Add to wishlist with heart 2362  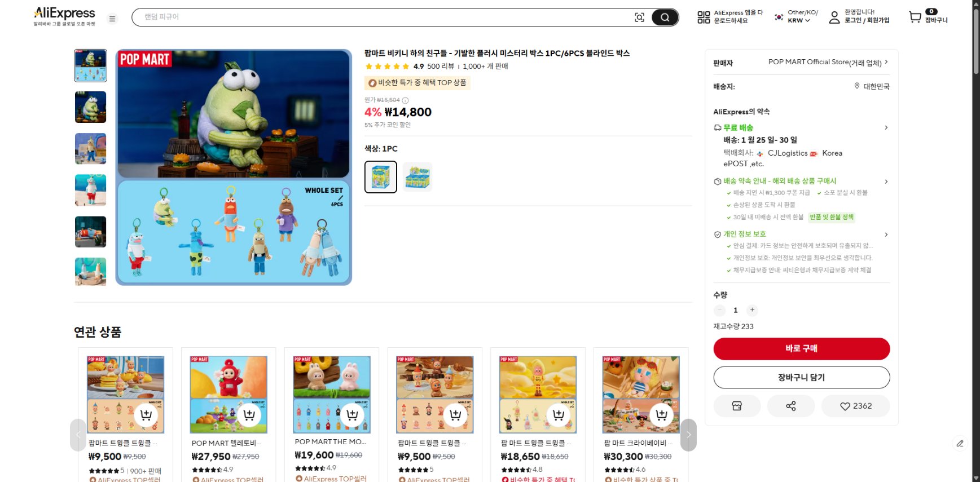(x=855, y=406)
